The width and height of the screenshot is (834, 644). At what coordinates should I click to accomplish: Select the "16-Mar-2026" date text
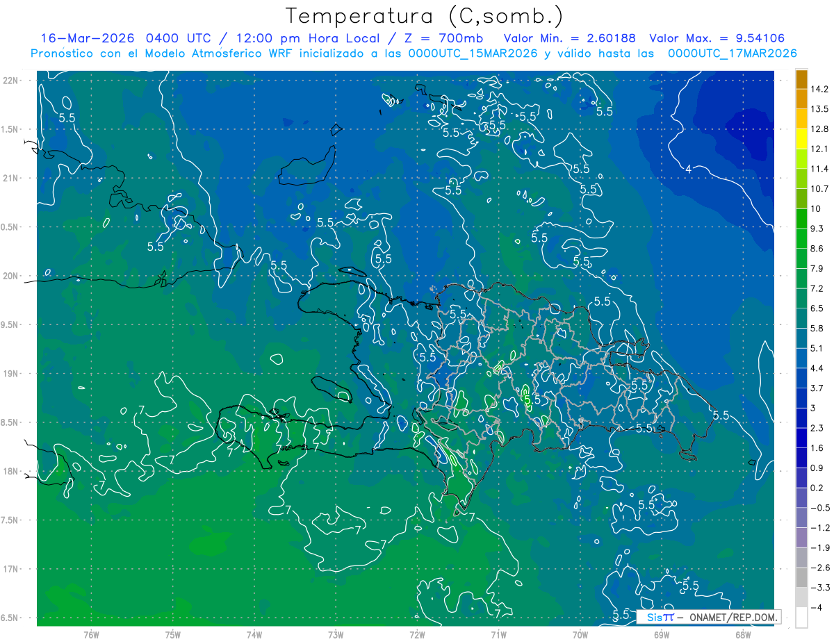point(88,38)
